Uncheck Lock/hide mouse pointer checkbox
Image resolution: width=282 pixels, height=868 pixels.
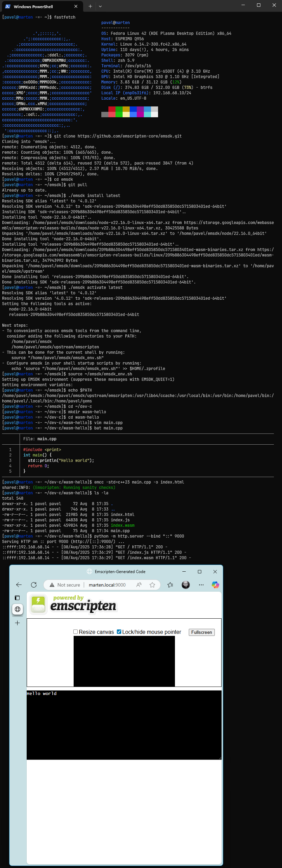click(119, 631)
